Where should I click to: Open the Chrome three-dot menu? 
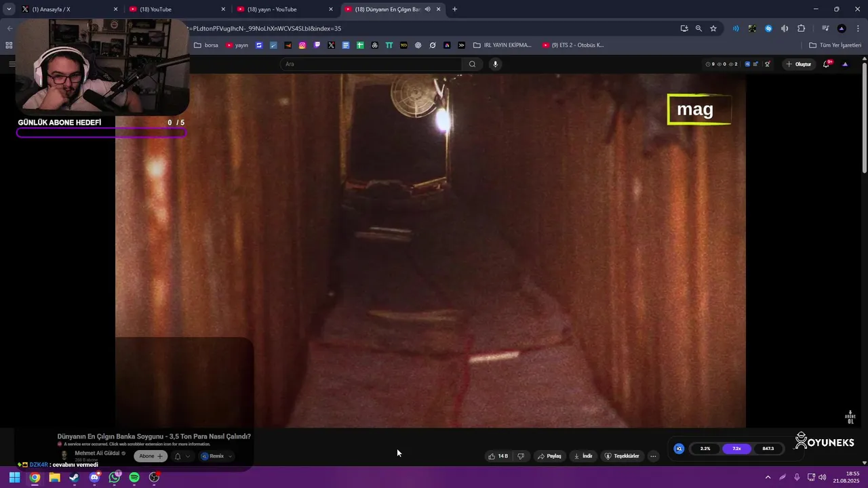[x=858, y=28]
